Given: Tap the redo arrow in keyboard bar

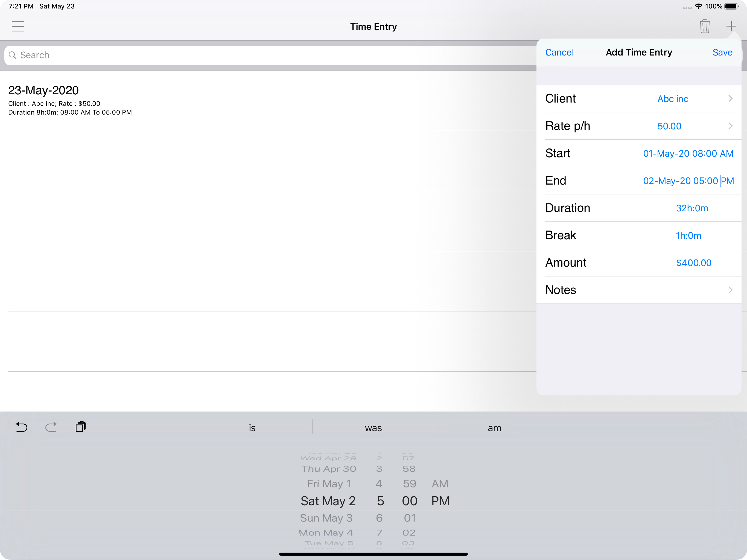Looking at the screenshot, I should point(51,427).
